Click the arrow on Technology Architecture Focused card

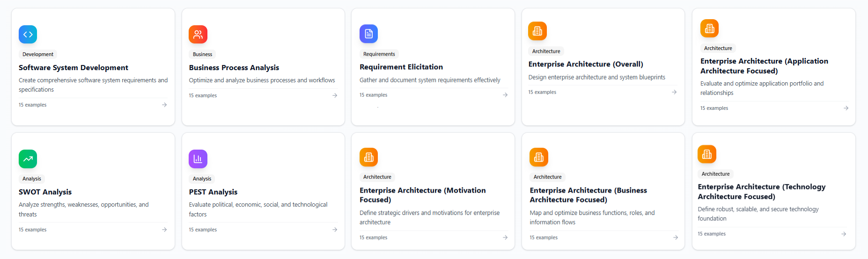844,234
